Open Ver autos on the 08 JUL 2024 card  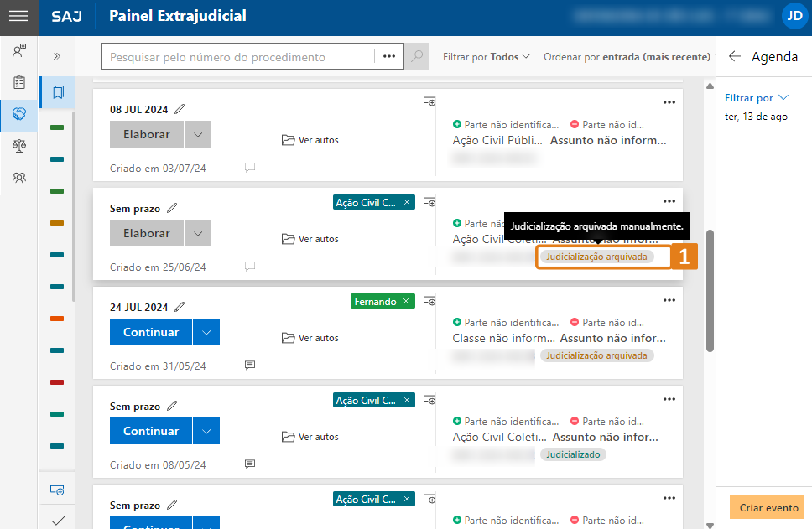(x=310, y=140)
